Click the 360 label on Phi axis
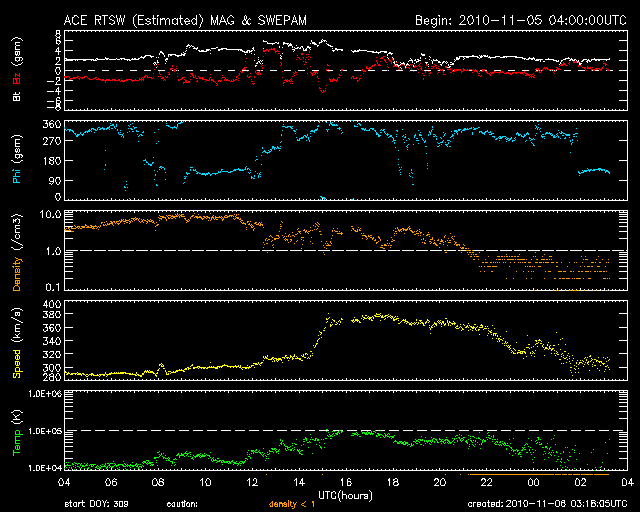This screenshot has height=512, width=640. coord(51,124)
